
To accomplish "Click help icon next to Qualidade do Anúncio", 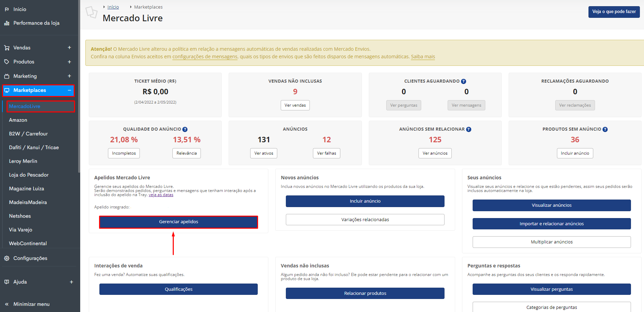I will click(x=185, y=129).
